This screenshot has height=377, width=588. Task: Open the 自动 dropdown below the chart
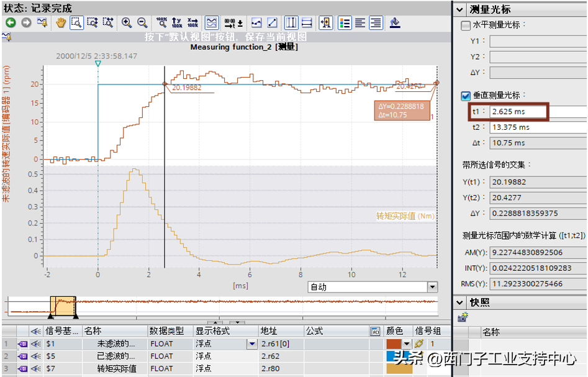point(432,287)
